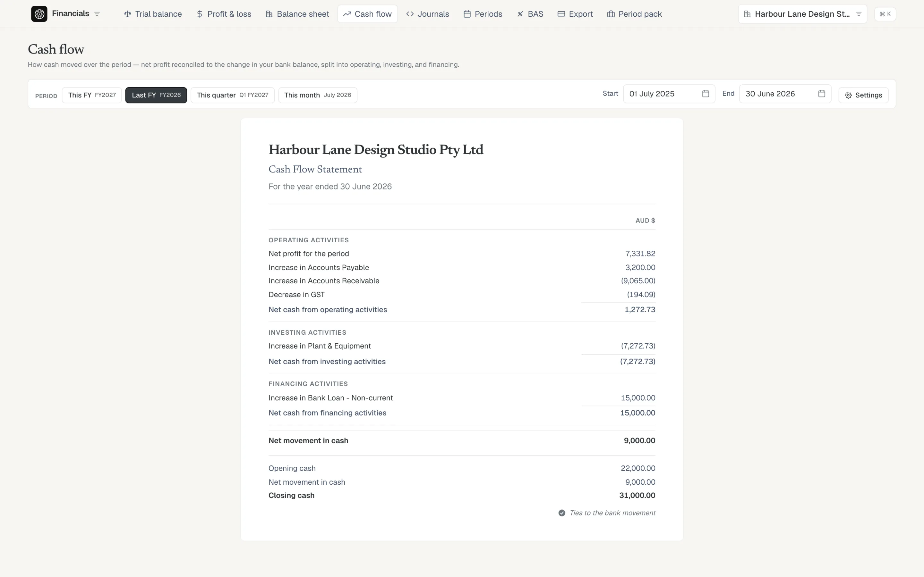This screenshot has width=924, height=577.
Task: Click the Periods calendar icon
Action: 467,14
